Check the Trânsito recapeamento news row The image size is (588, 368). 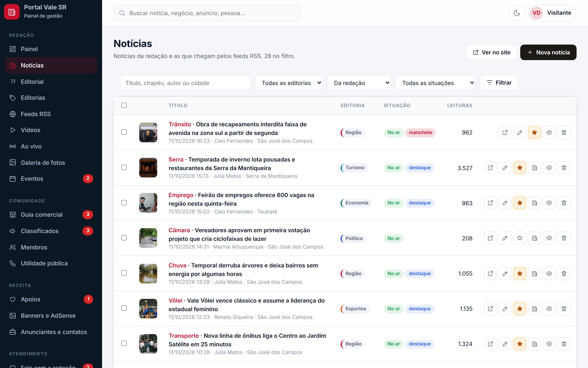(124, 132)
